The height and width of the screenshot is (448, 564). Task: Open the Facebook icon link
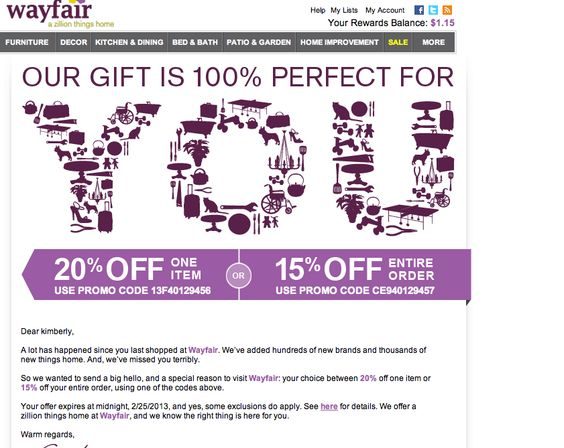[419, 10]
